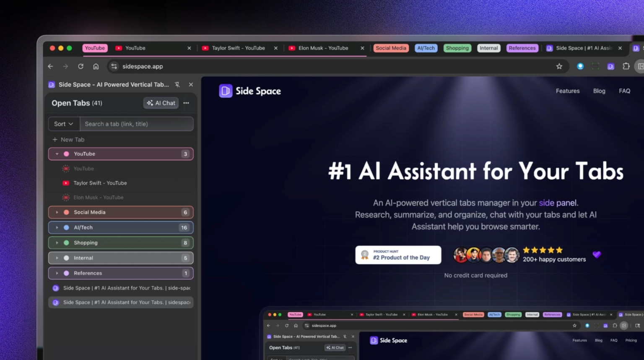Click the pin icon in side panel header
The width and height of the screenshot is (644, 360).
point(177,85)
